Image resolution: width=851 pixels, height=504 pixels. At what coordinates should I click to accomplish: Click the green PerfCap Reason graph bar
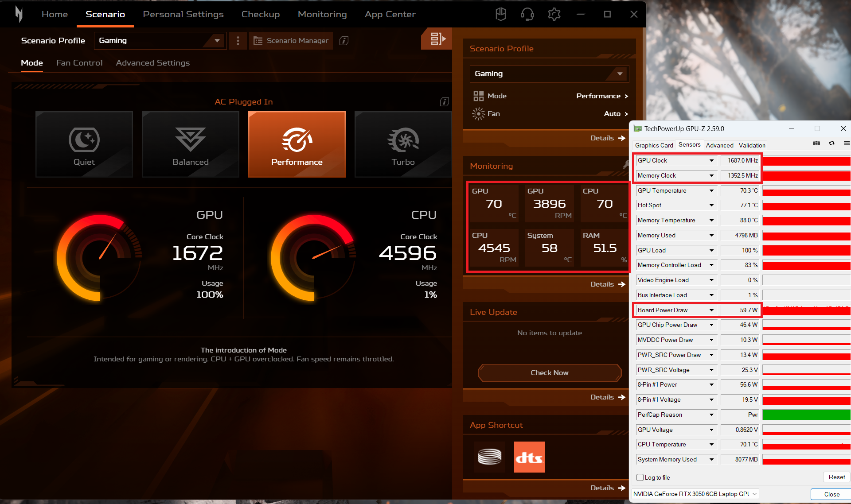pos(807,415)
